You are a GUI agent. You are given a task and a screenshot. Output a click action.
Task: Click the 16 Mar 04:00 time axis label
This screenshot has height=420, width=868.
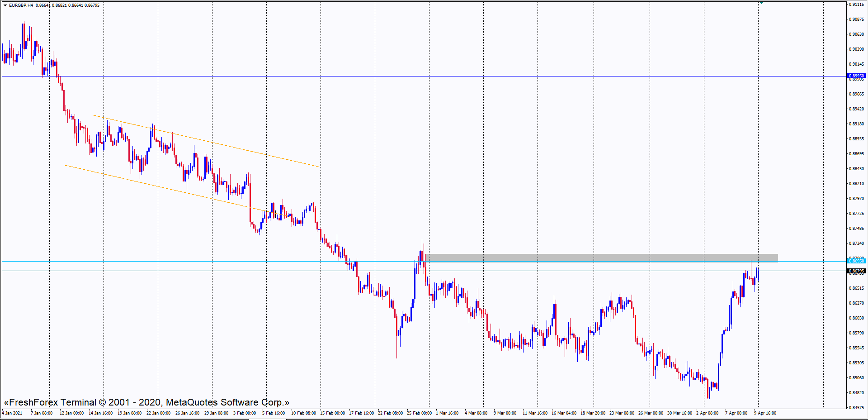point(564,413)
